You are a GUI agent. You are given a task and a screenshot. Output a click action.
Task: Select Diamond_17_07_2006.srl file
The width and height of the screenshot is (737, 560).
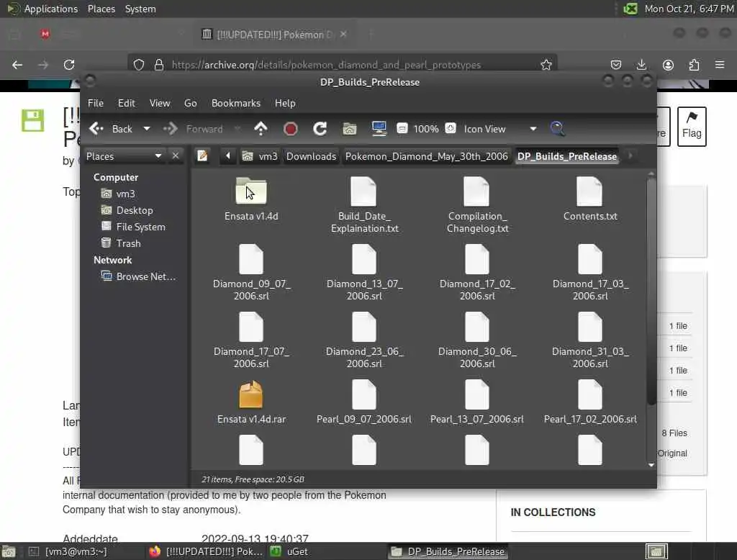(251, 340)
